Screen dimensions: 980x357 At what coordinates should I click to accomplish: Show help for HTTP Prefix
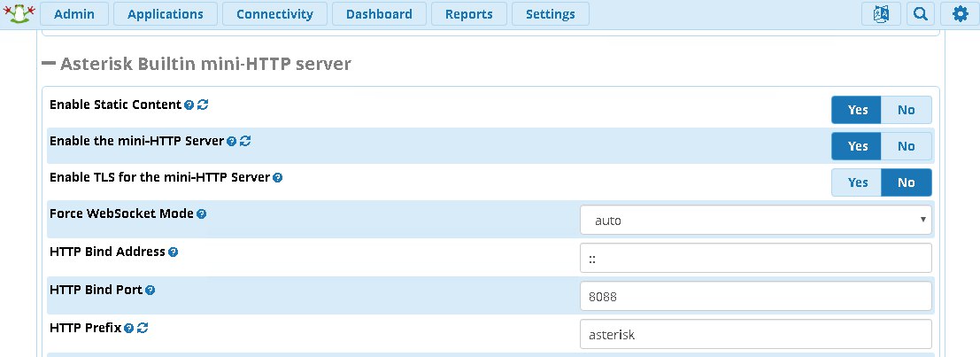pos(128,328)
